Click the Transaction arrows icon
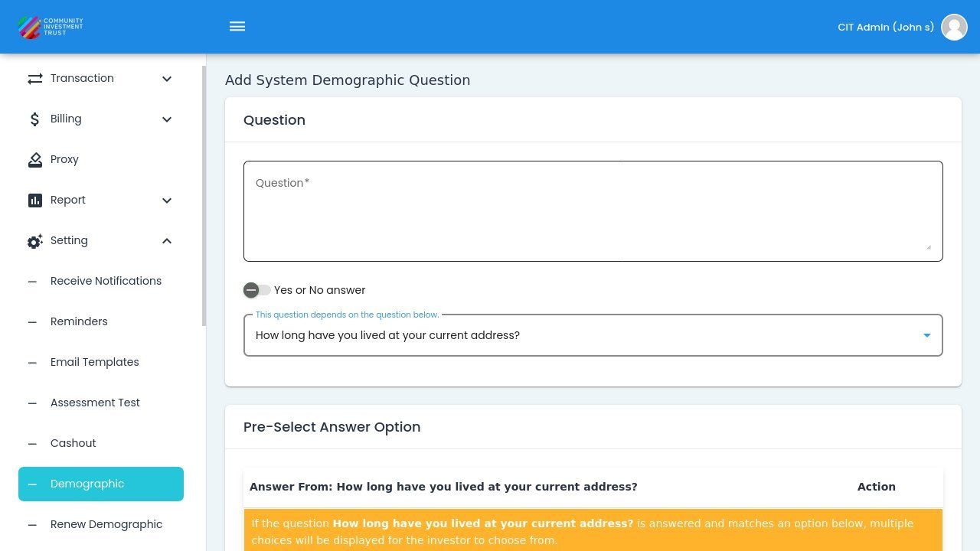The width and height of the screenshot is (980, 551). (35, 79)
